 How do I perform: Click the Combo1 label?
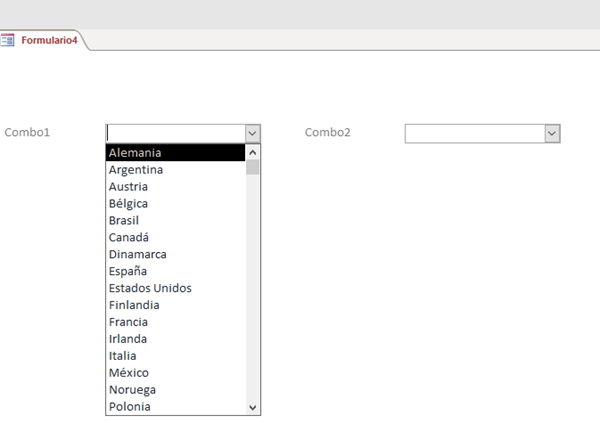click(x=27, y=132)
